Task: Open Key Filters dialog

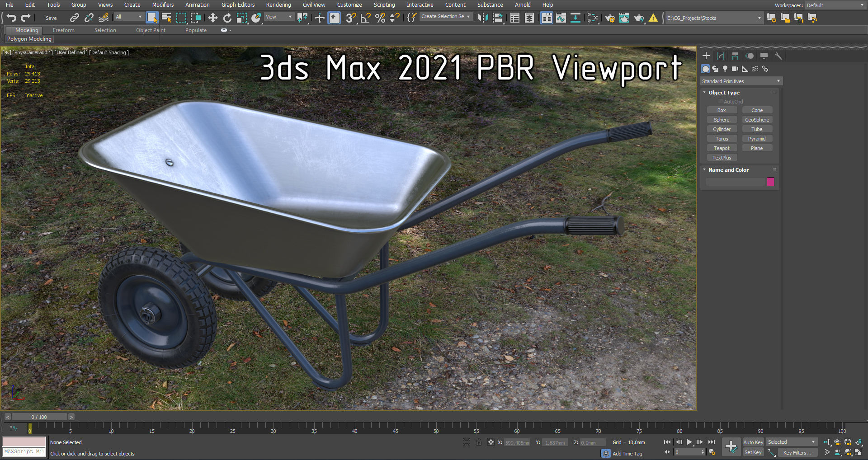Action: [x=797, y=452]
